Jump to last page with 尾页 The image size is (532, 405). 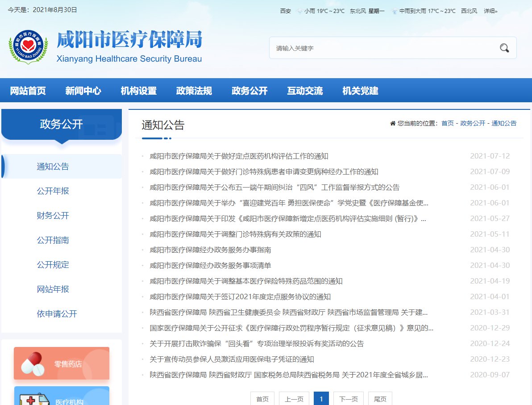tap(380, 399)
